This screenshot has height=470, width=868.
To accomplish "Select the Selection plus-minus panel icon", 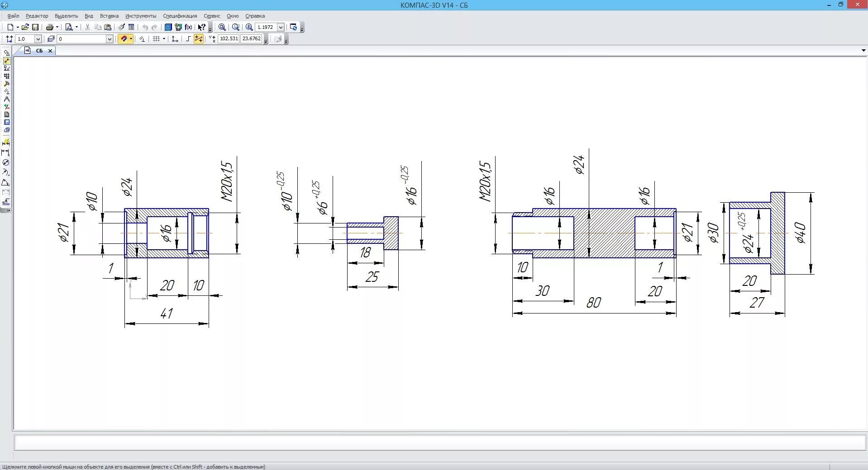I will 6,107.
